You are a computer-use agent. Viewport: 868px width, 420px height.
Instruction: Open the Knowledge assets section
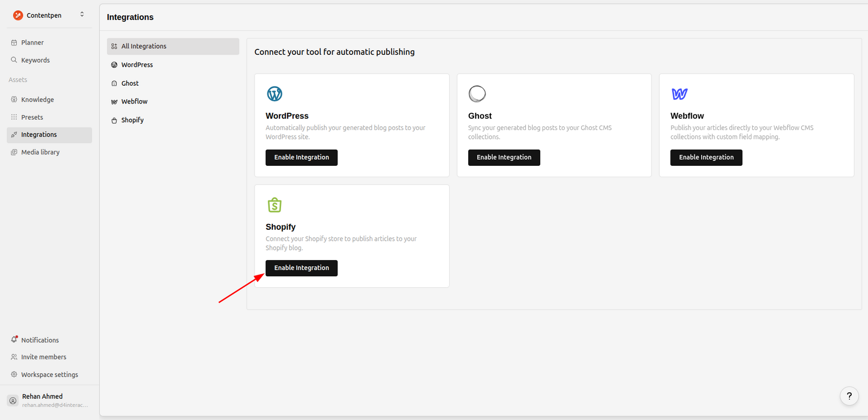[37, 100]
